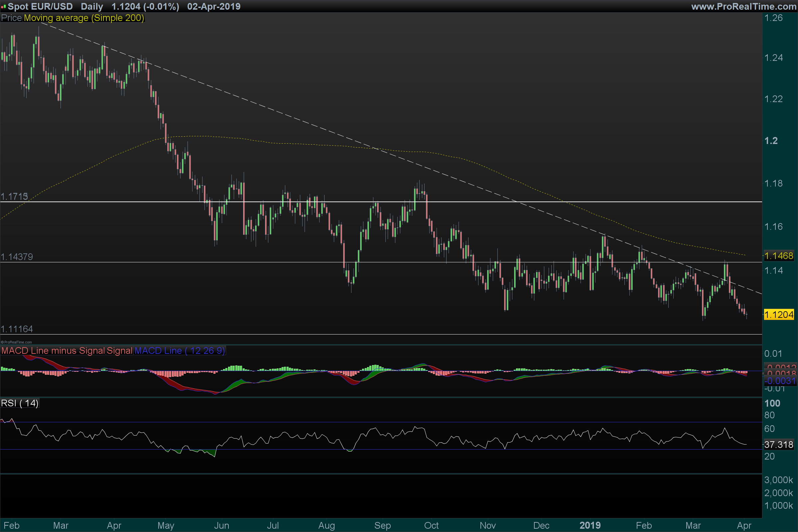798x532 pixels.
Task: Select the red Signal legend label
Action: tap(119, 350)
